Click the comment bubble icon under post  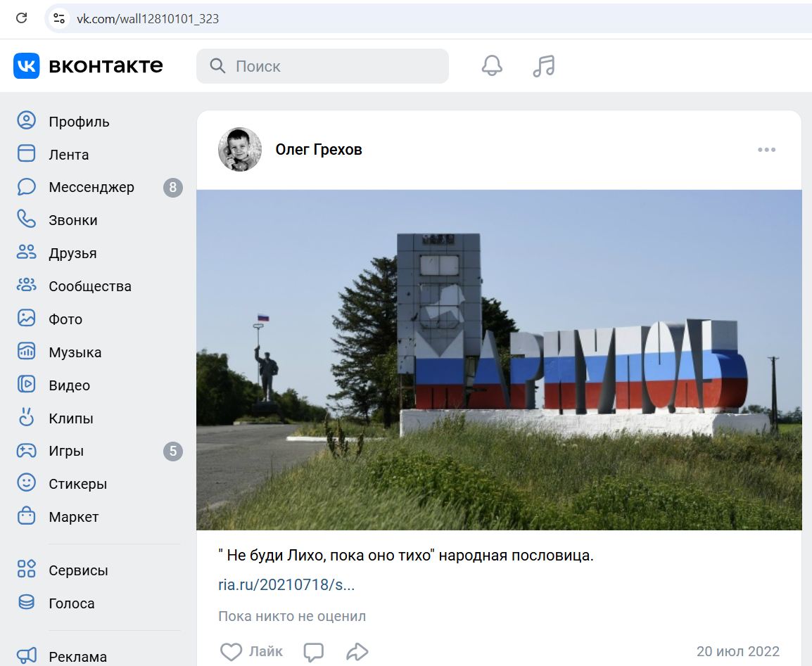coord(313,652)
